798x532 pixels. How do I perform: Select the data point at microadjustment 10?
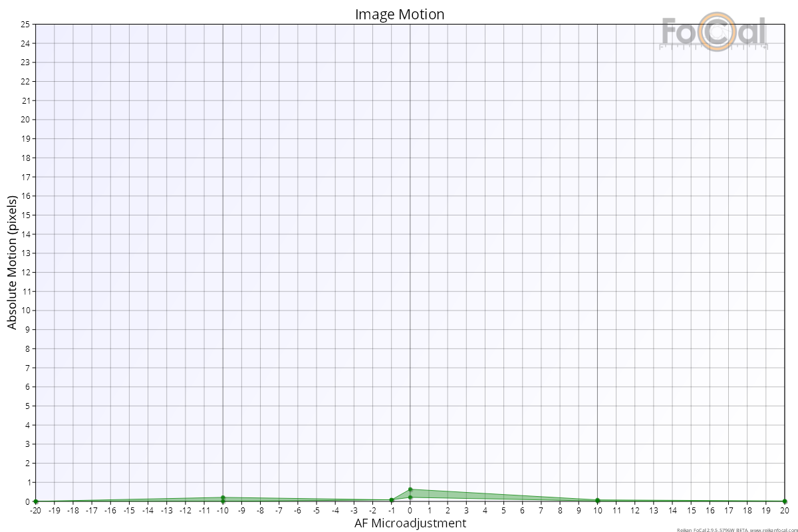click(597, 500)
